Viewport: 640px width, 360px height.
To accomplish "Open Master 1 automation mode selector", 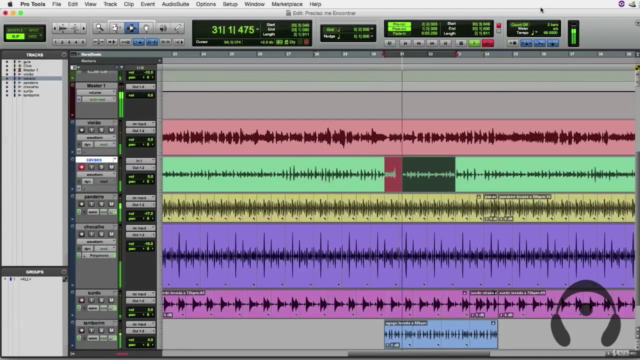I will click(98, 99).
